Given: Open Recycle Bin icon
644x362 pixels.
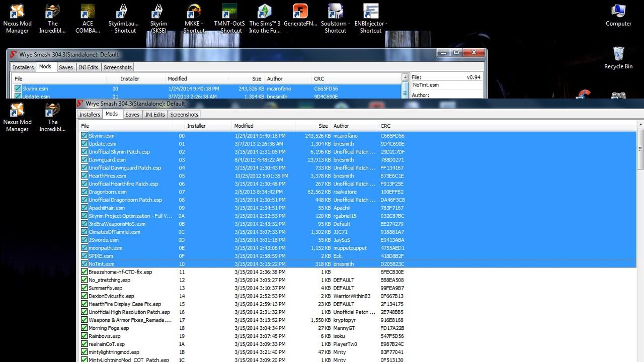Looking at the screenshot, I should click(x=618, y=58).
